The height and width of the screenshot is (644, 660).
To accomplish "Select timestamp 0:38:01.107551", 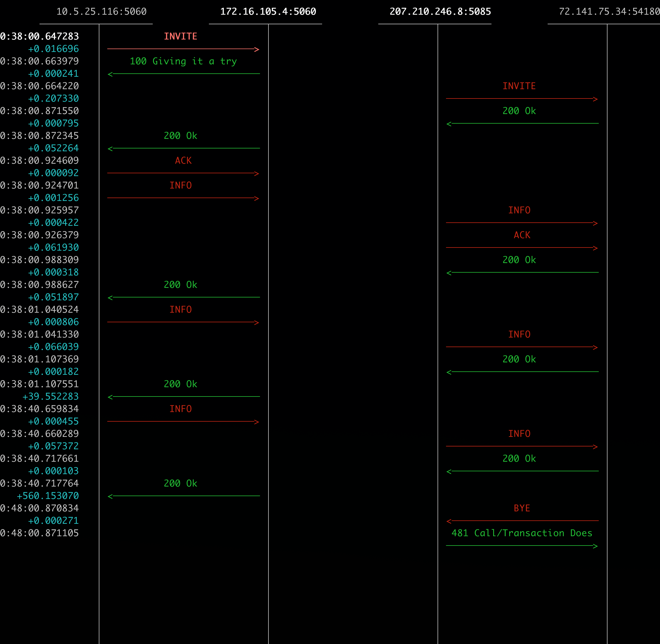I will tap(40, 384).
